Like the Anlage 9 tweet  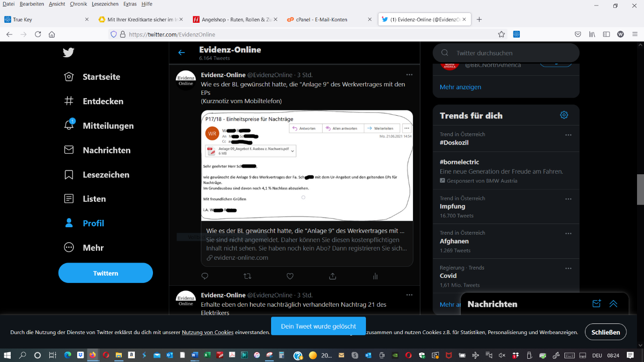pos(290,276)
